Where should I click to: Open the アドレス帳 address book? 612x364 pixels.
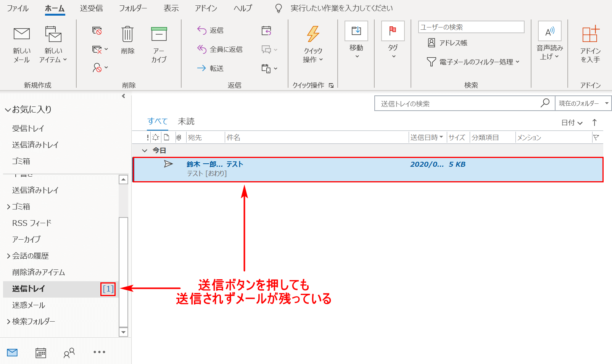tap(447, 43)
